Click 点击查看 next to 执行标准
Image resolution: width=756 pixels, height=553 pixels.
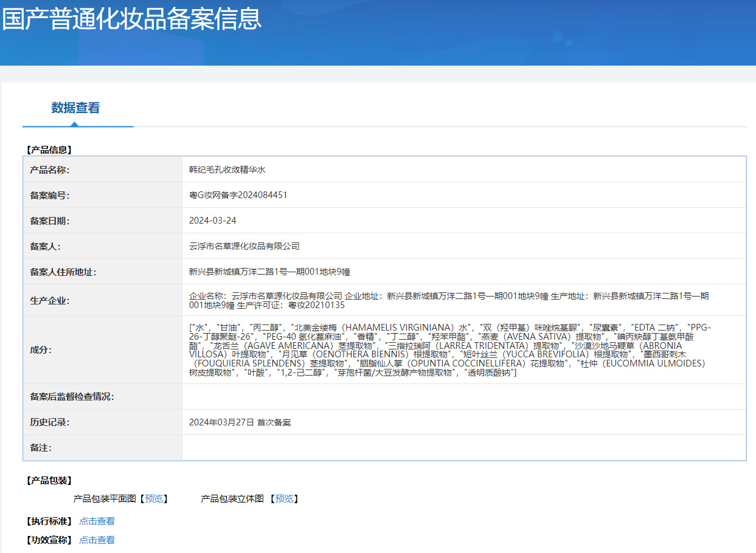point(97,521)
